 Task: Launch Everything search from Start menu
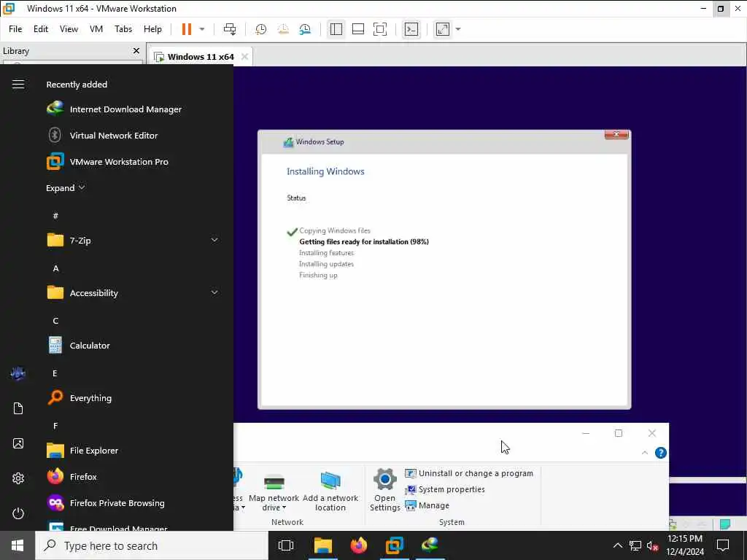[80, 397]
